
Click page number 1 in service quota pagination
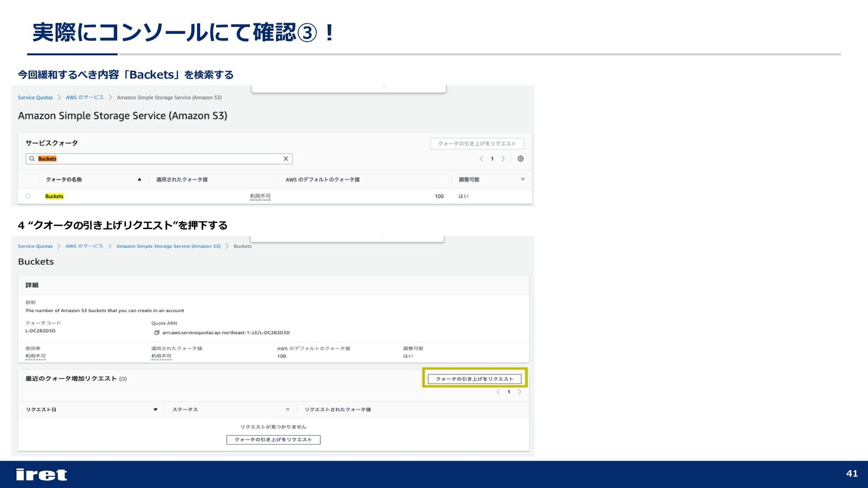[x=492, y=159]
